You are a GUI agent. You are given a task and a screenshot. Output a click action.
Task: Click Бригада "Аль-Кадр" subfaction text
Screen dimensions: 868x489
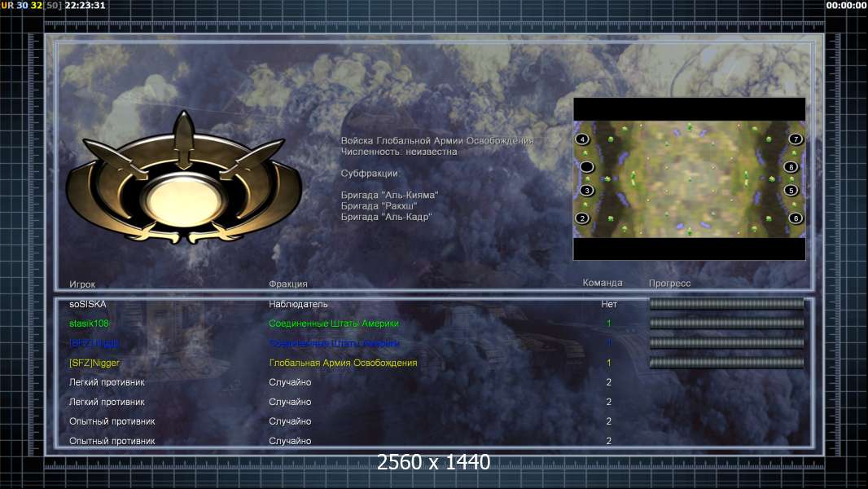[x=386, y=217]
